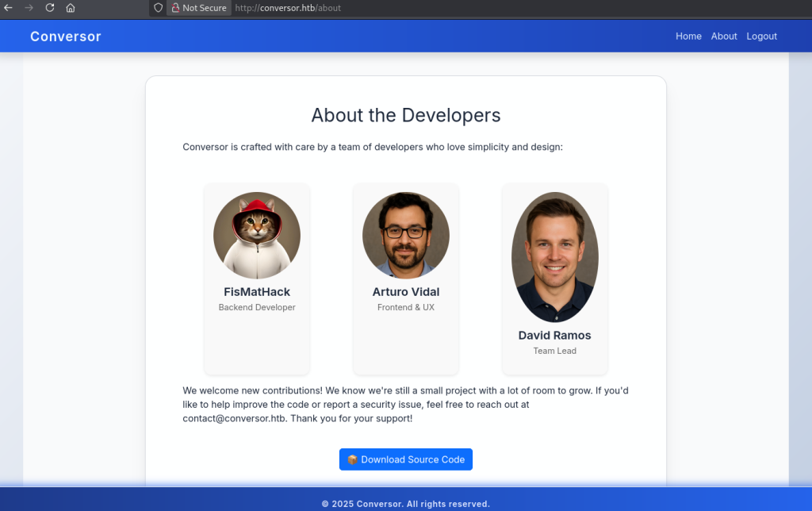Open the Home navigation item
The height and width of the screenshot is (511, 812).
point(688,36)
